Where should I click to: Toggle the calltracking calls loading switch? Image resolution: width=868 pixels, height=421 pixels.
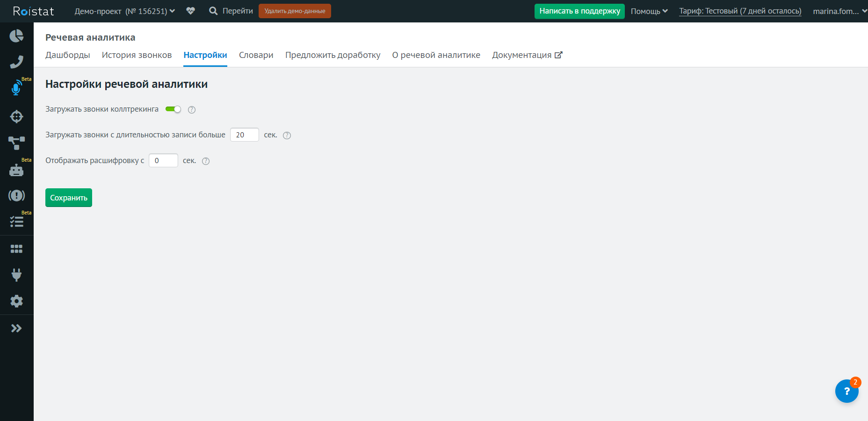(173, 109)
